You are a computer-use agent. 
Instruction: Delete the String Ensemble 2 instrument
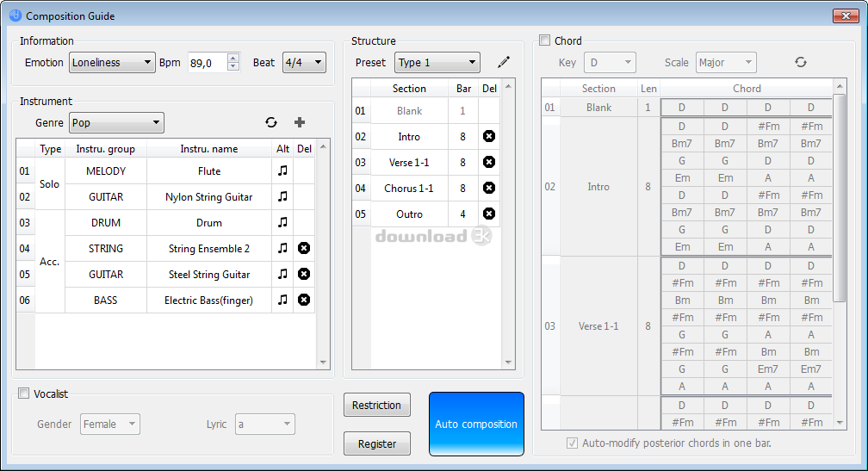click(304, 249)
